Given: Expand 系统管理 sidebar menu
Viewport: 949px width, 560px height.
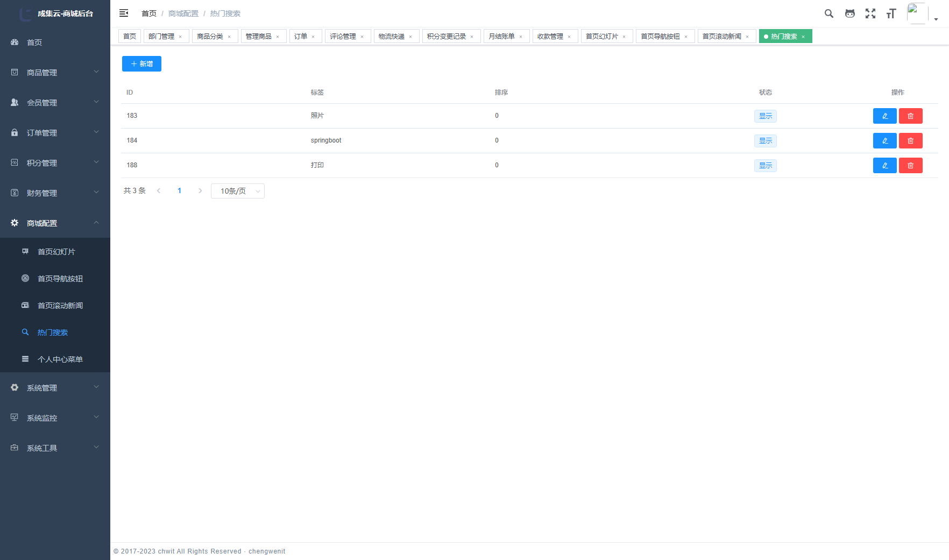Looking at the screenshot, I should pyautogui.click(x=55, y=387).
